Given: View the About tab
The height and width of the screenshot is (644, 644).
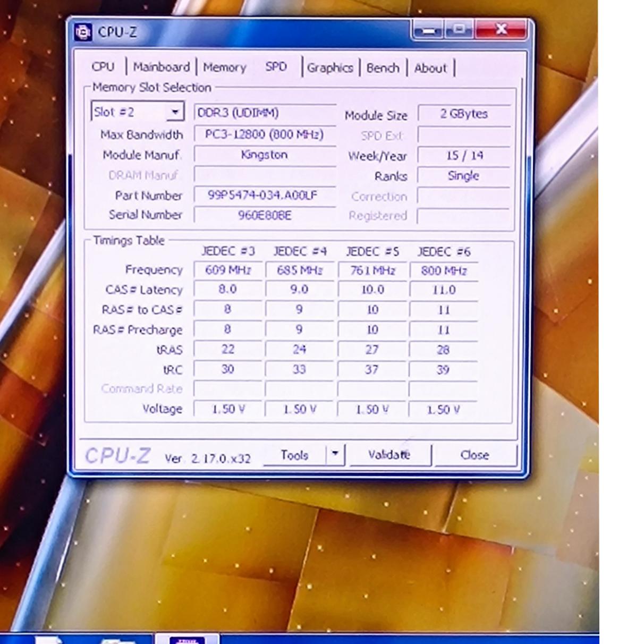Looking at the screenshot, I should 430,68.
